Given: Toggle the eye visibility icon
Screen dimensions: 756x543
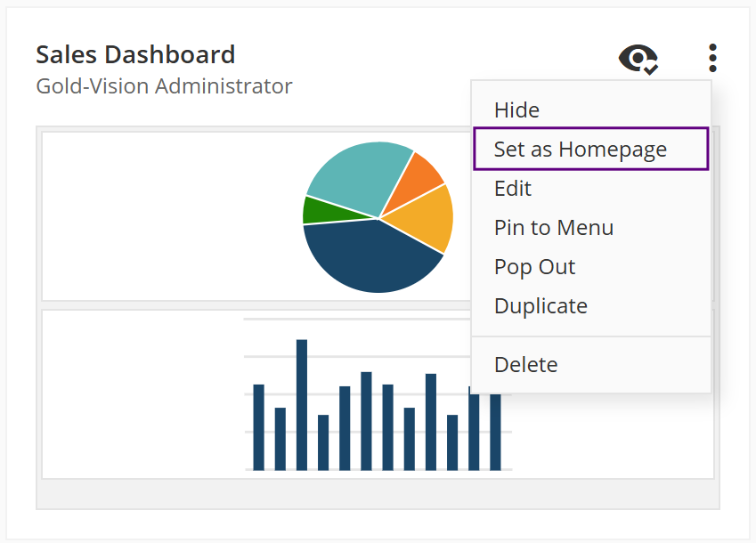Looking at the screenshot, I should tap(638, 59).
